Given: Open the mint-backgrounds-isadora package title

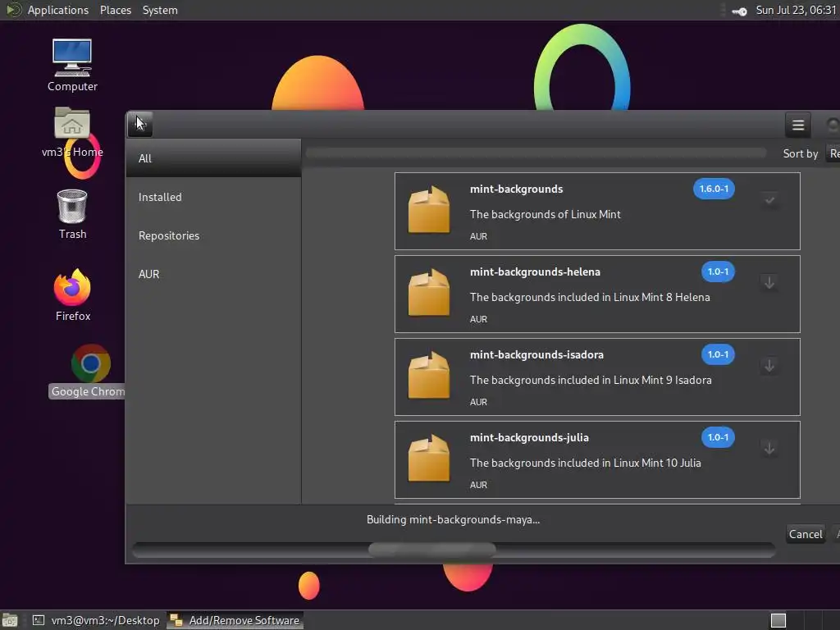Looking at the screenshot, I should coord(536,354).
